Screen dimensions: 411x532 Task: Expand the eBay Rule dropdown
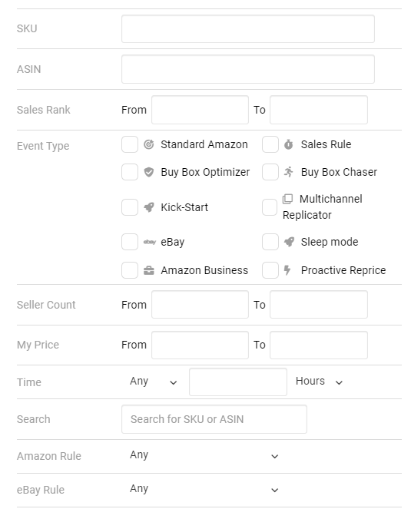point(204,490)
